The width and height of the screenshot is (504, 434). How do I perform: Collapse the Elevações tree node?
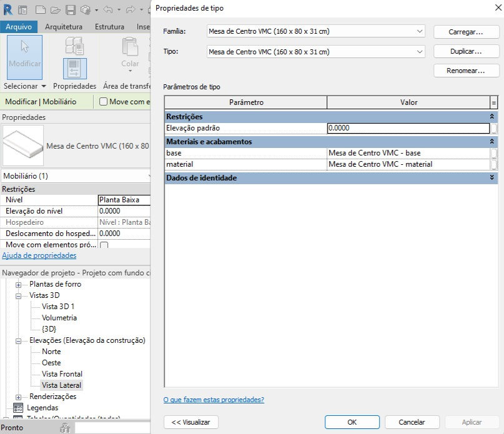click(19, 341)
